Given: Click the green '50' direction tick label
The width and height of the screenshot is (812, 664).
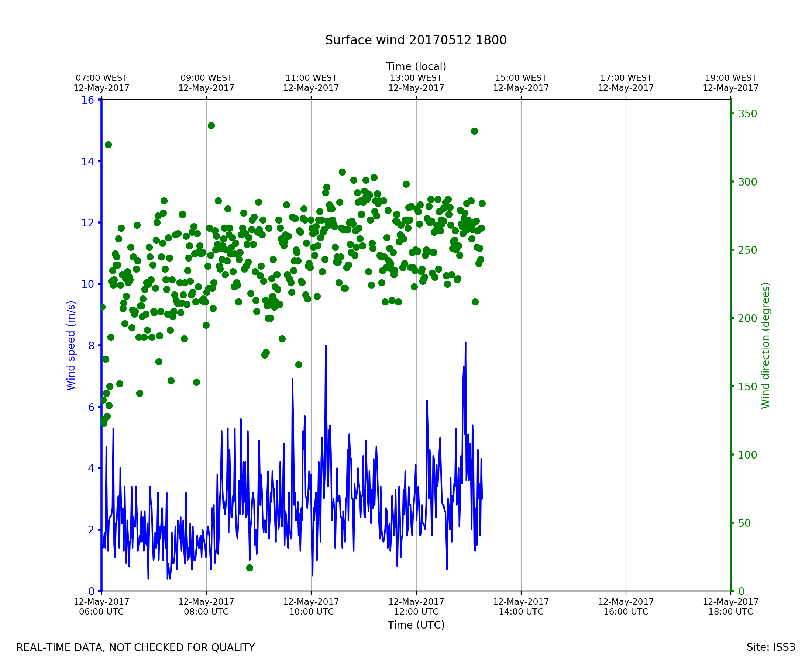Looking at the screenshot, I should pos(744,523).
